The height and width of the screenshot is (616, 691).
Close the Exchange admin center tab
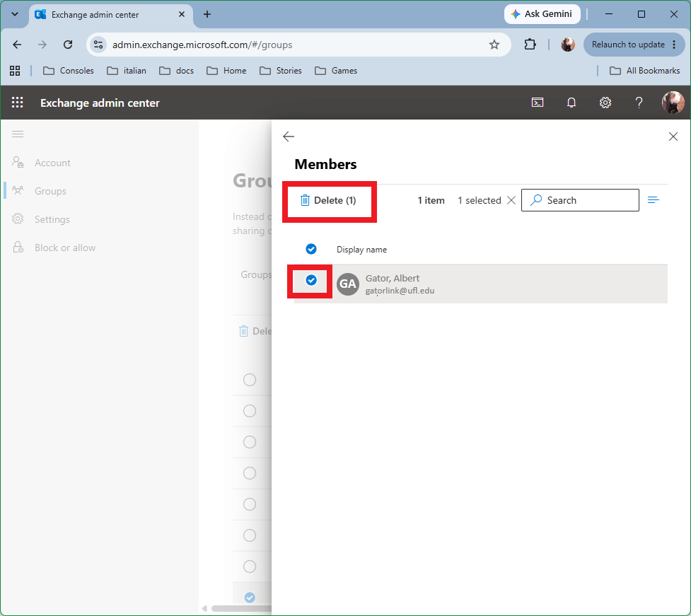(182, 14)
